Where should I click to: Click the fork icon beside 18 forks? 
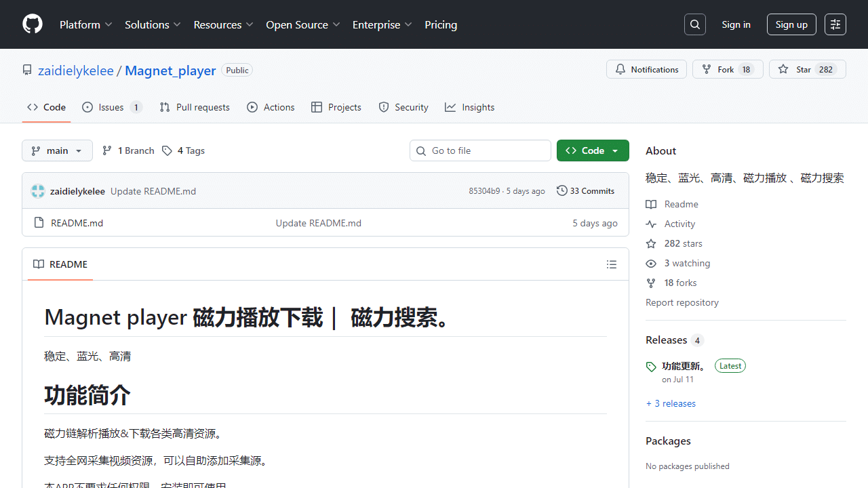pyautogui.click(x=651, y=283)
